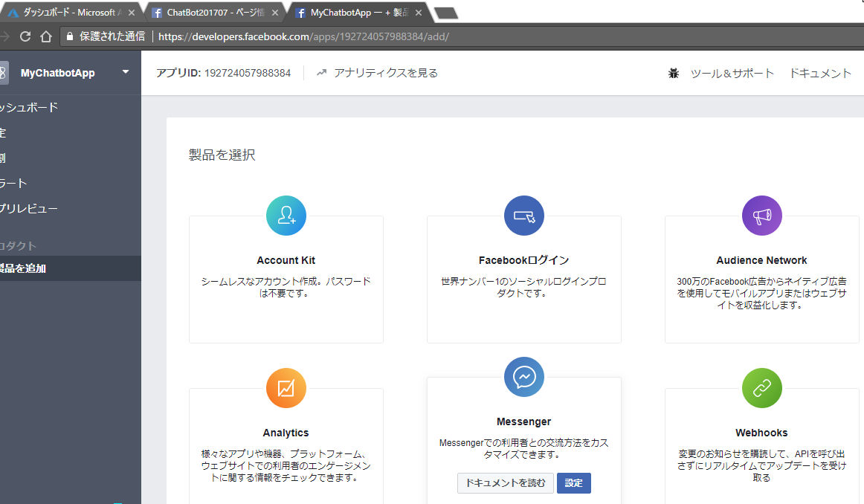Screen dimensions: 864x504
Task: Close the Azure dashboard tab
Action: [131, 13]
